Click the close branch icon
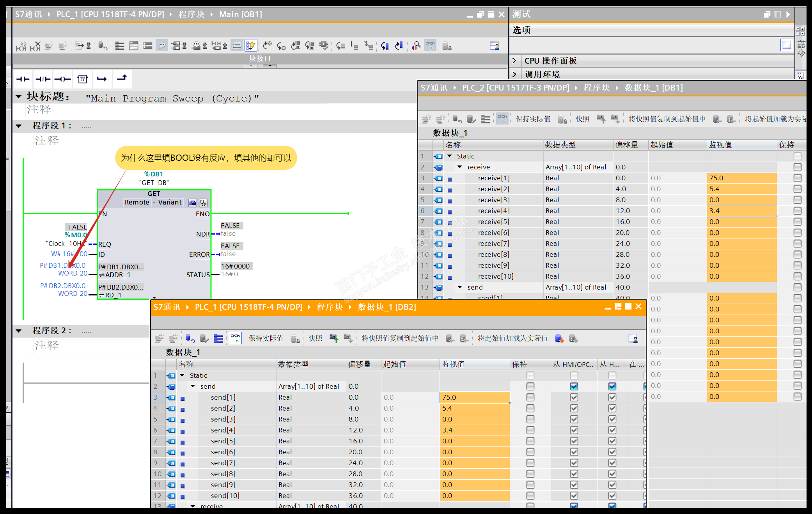The width and height of the screenshot is (812, 514). 122,78
